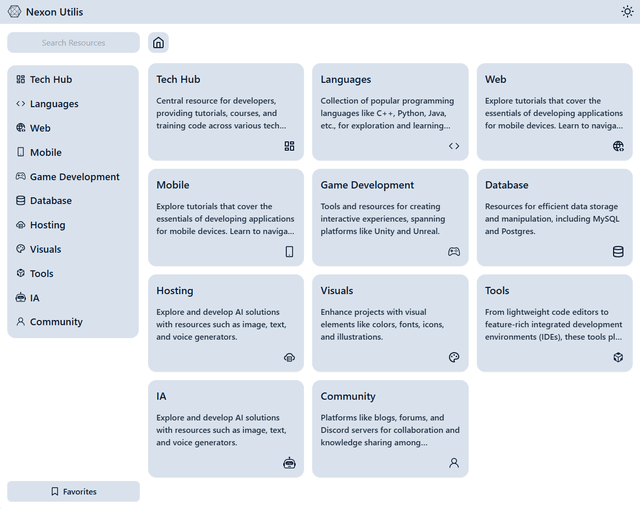Open Languages in the sidebar
The height and width of the screenshot is (509, 640).
[54, 104]
